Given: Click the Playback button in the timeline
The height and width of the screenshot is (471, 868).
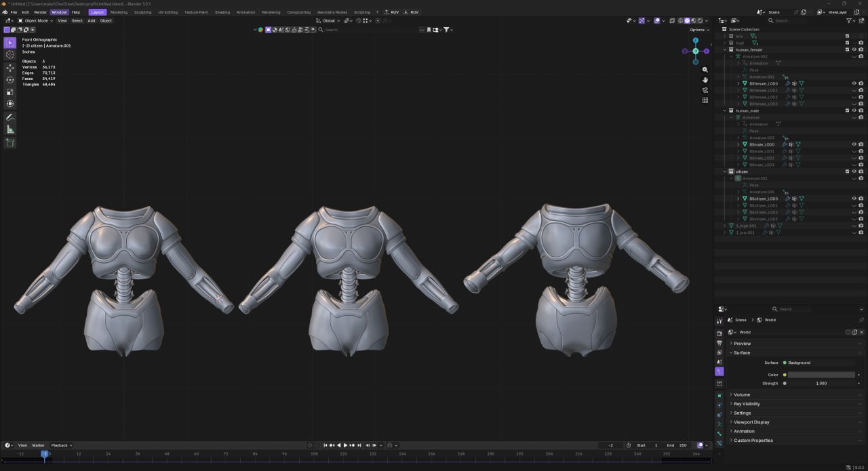Looking at the screenshot, I should 60,445.
